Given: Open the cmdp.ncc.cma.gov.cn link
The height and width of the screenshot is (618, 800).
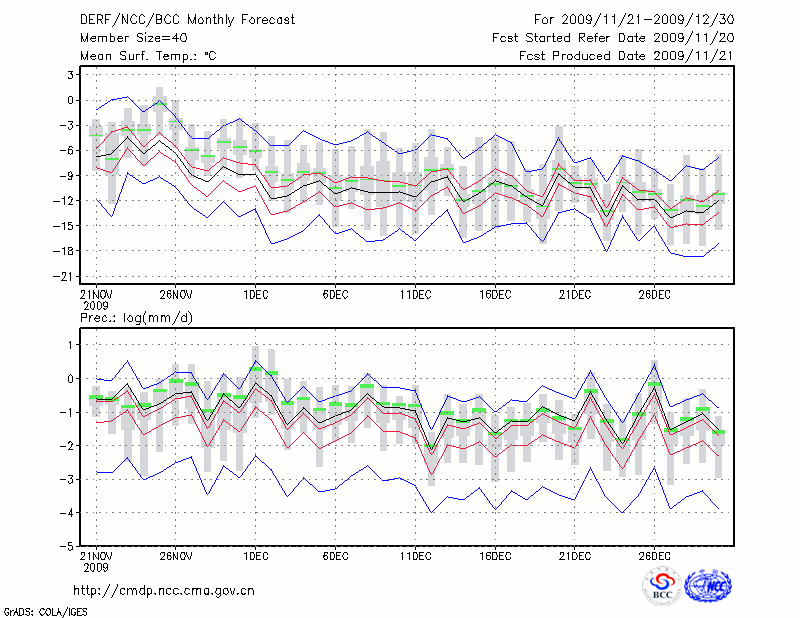Looking at the screenshot, I should pos(164,590).
